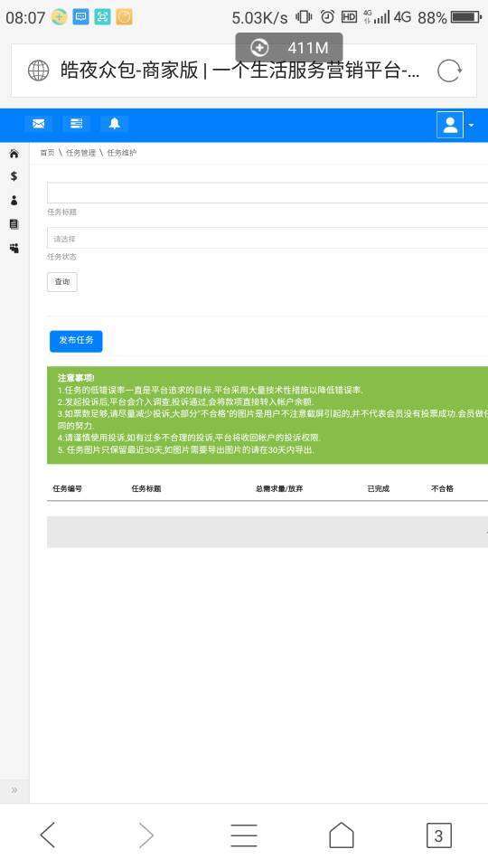
Task: Click the 首页 breadcrumb link
Action: click(x=47, y=153)
